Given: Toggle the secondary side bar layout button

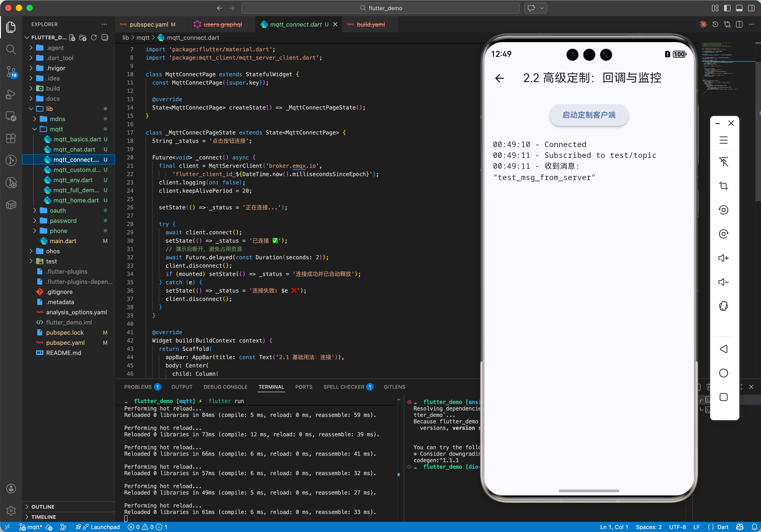Looking at the screenshot, I should tap(751, 8).
